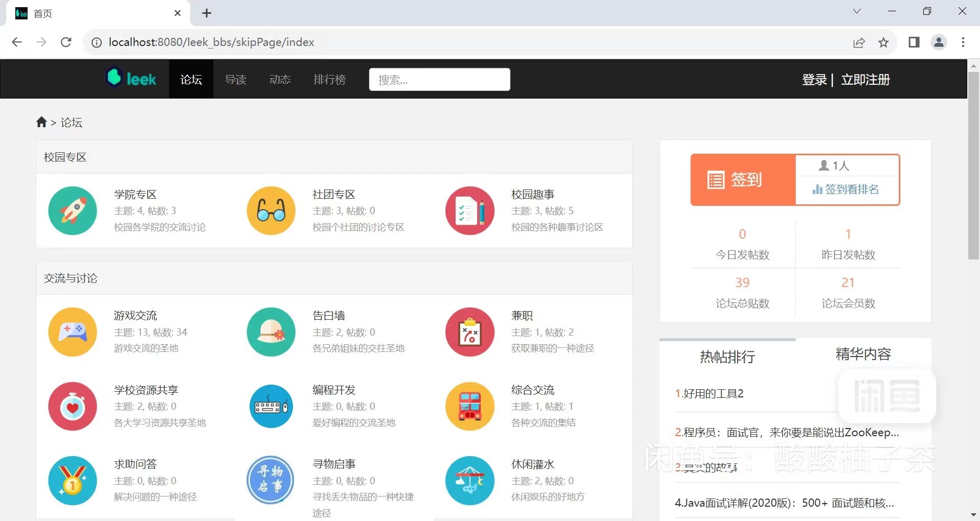Expand the tab search chevron
Viewport: 980px width, 521px height.
coord(857,11)
